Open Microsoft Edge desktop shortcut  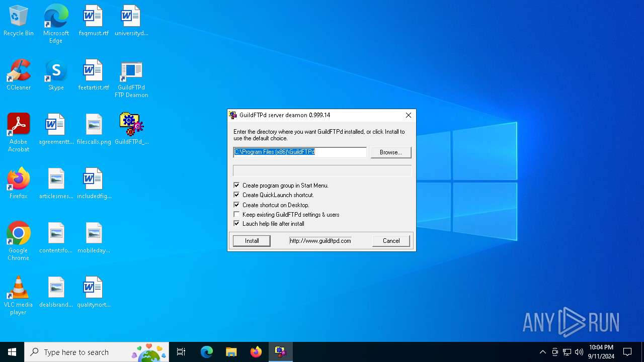pyautogui.click(x=56, y=24)
